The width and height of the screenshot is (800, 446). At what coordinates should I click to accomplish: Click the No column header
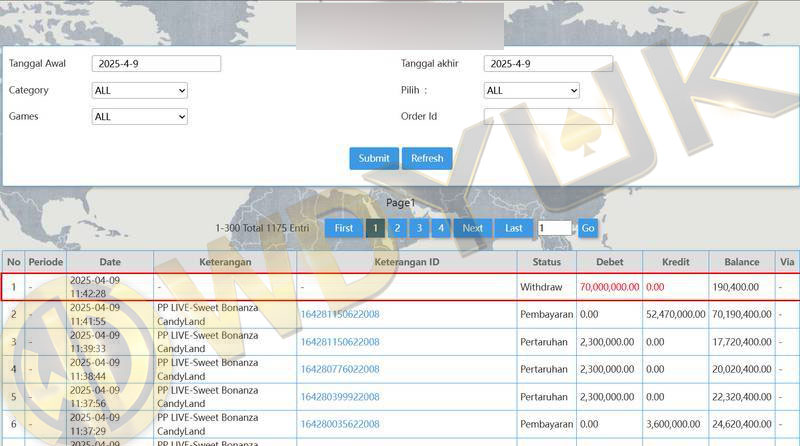tap(14, 262)
